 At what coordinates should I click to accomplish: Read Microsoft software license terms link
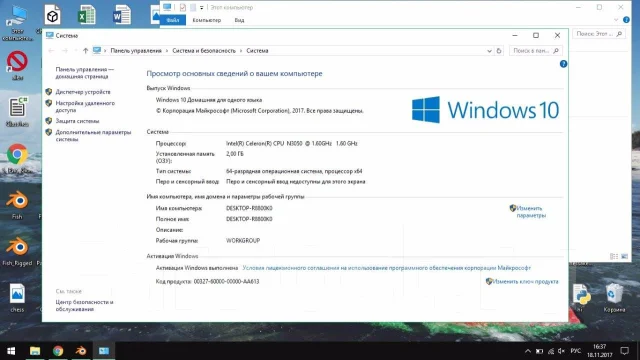point(386,268)
